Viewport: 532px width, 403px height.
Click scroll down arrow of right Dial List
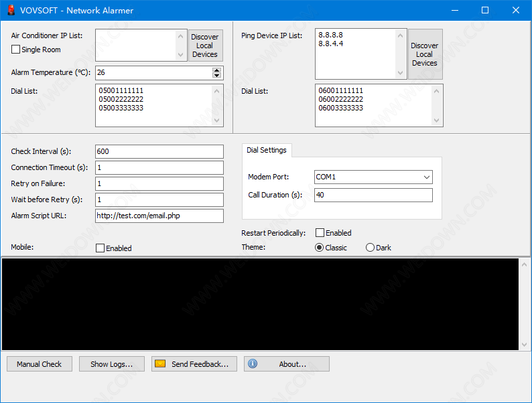coord(437,120)
